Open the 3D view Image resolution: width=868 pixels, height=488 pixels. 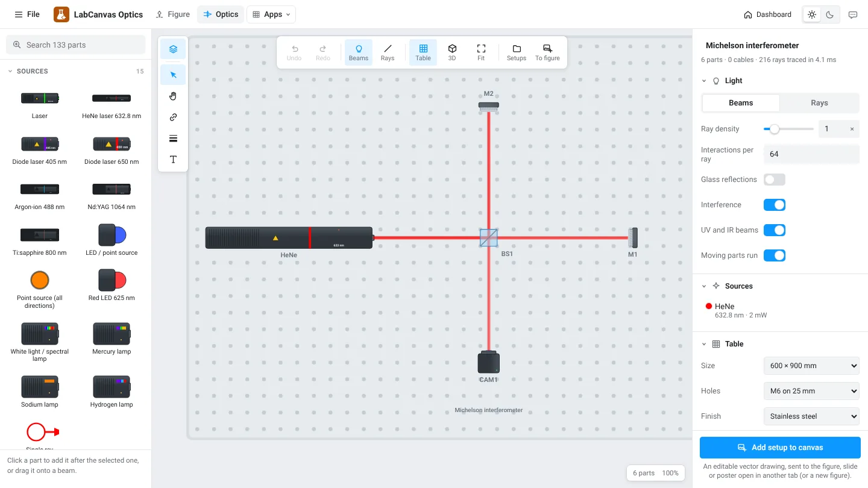(452, 52)
